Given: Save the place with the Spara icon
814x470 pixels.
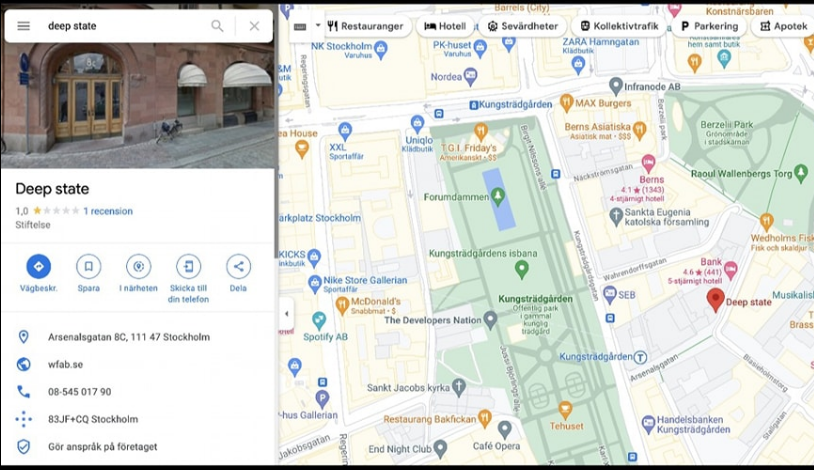Looking at the screenshot, I should (x=88, y=266).
